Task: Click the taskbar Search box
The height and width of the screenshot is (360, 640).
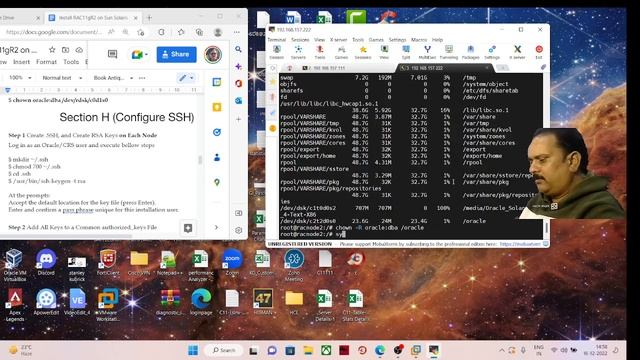Action: (x=224, y=350)
